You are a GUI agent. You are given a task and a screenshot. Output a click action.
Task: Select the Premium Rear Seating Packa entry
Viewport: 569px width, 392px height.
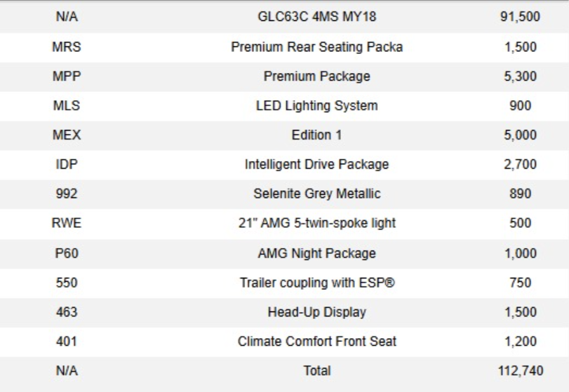point(317,47)
